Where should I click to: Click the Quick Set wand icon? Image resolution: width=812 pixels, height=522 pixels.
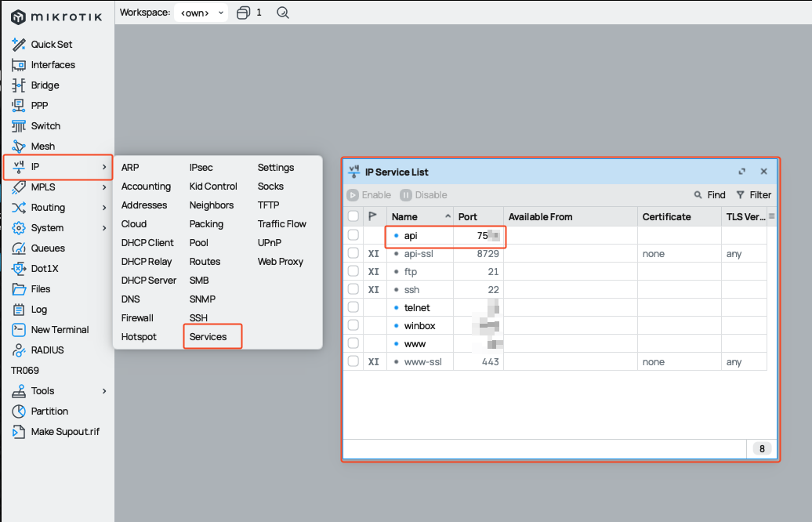pyautogui.click(x=19, y=45)
